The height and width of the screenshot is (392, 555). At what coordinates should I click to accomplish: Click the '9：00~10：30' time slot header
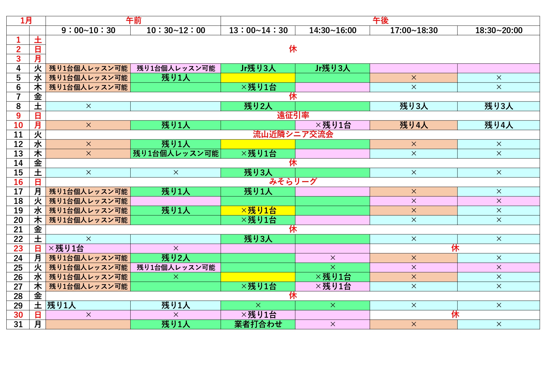pyautogui.click(x=88, y=30)
